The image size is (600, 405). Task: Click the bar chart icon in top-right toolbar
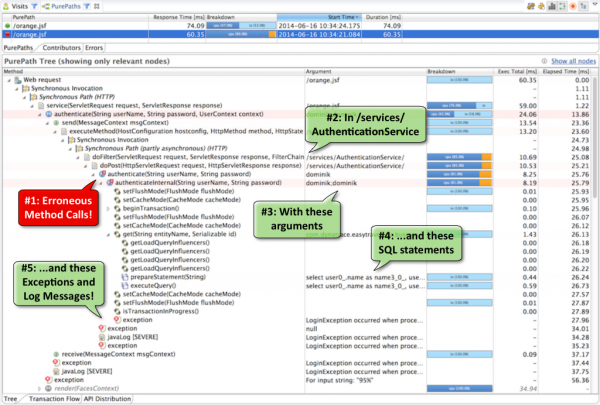(x=552, y=6)
